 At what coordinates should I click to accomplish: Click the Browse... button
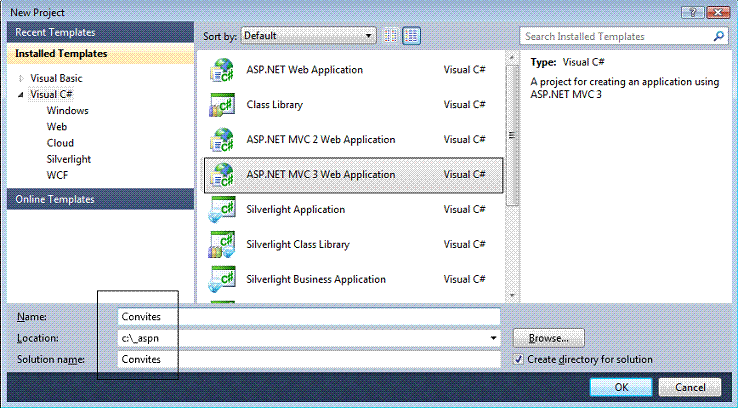pyautogui.click(x=549, y=338)
